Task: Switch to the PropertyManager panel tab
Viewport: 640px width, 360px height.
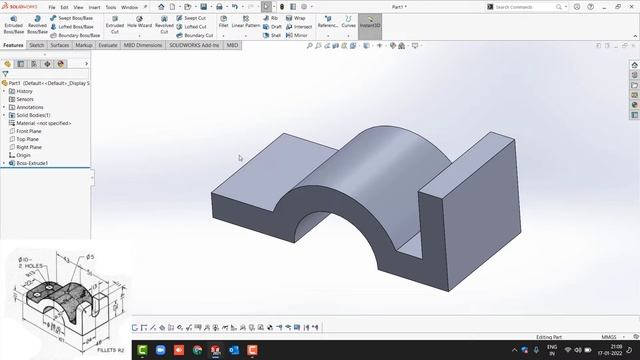Action: click(x=21, y=64)
